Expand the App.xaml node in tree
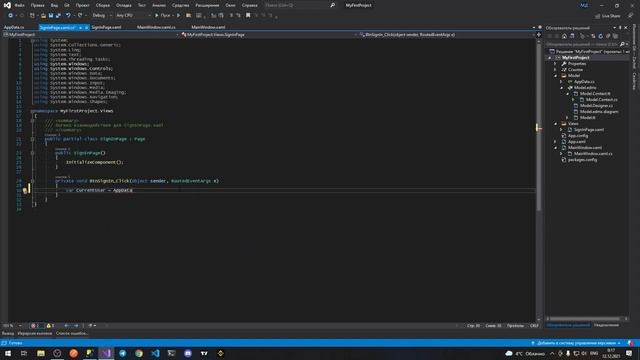This screenshot has height=360, width=640. coord(556,142)
